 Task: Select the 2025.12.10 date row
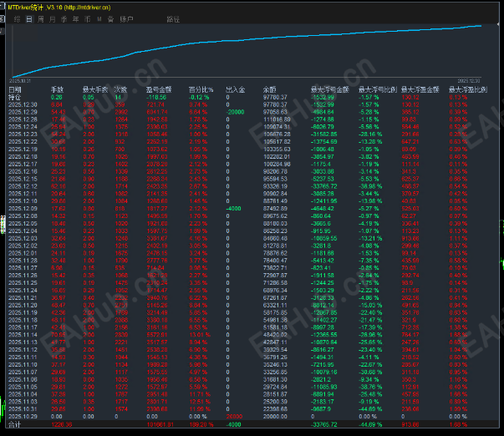coord(23,200)
